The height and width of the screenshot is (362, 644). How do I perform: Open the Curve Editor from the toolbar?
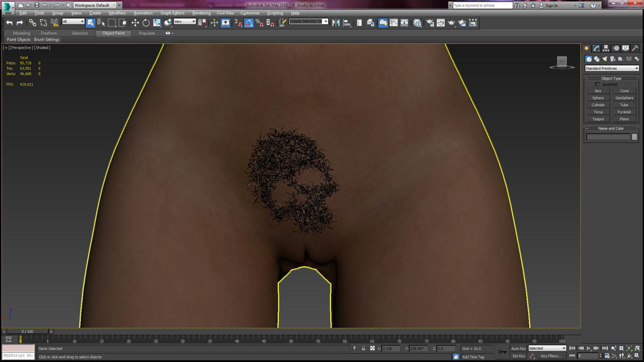(394, 23)
